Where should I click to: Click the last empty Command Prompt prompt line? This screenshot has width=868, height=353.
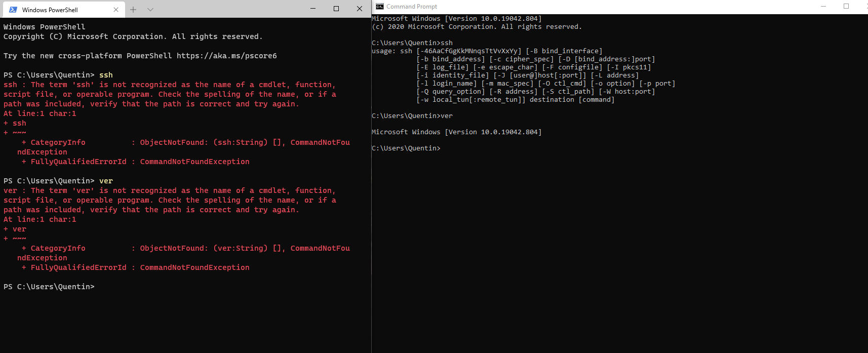(x=406, y=148)
